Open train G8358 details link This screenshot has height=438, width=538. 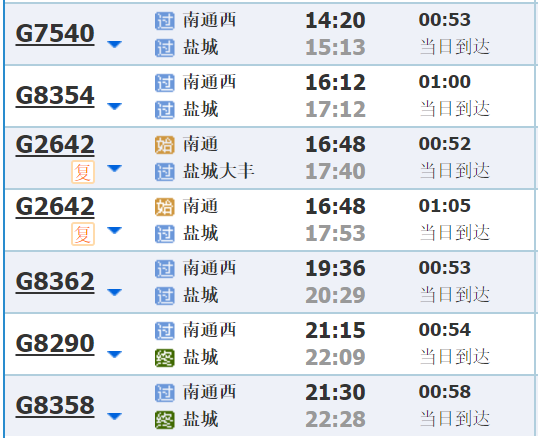click(x=55, y=406)
